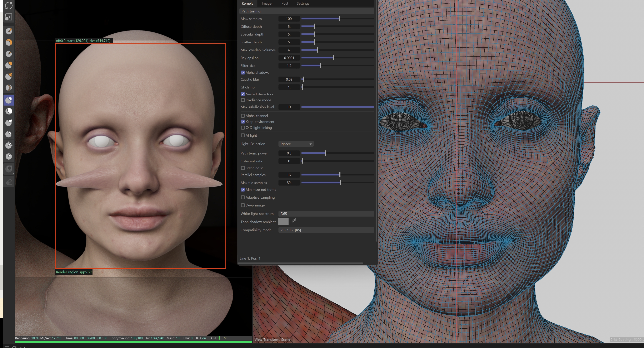644x348 pixels.
Task: Toggle the Nested dielectrics checkbox
Action: point(243,94)
